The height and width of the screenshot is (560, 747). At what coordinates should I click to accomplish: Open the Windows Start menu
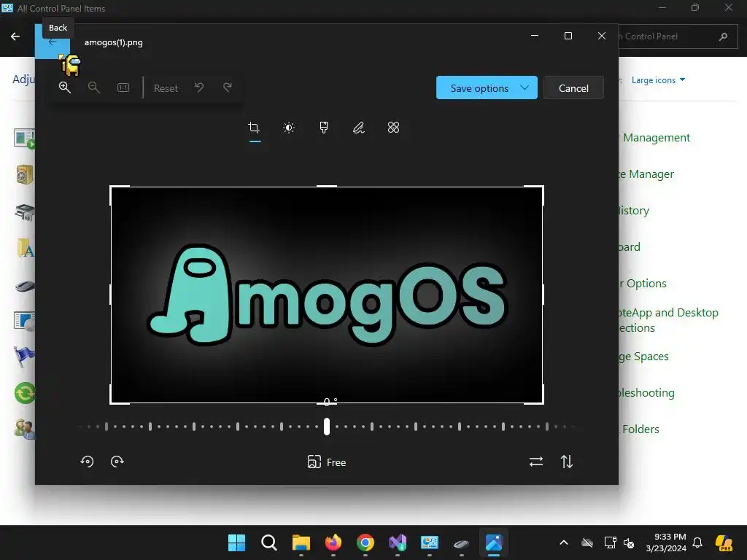237,542
